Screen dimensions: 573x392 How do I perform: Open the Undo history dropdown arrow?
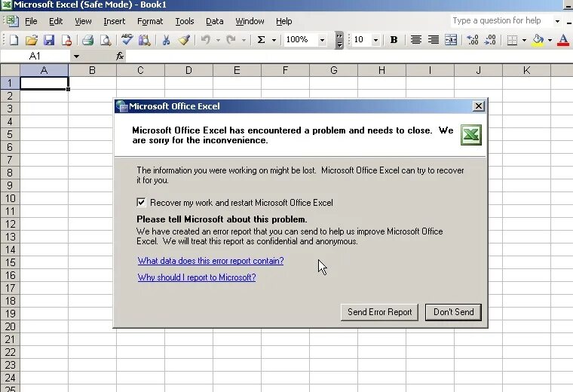tap(218, 40)
